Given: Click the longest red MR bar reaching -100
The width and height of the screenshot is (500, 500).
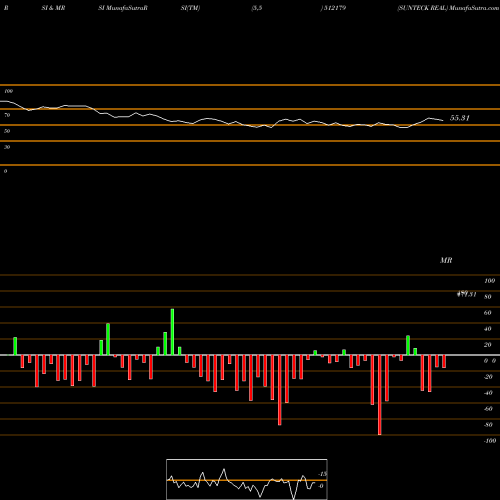Looking at the screenshot, I should [x=380, y=395].
